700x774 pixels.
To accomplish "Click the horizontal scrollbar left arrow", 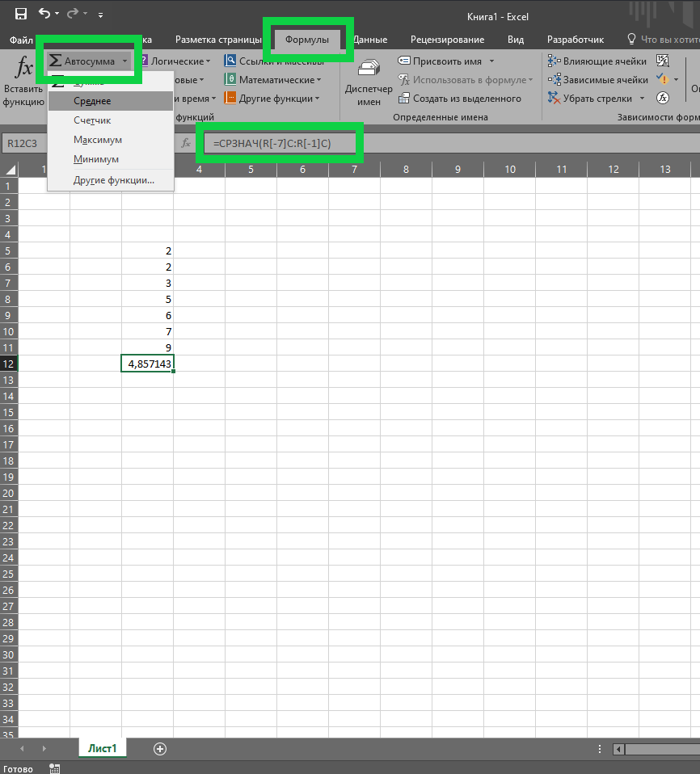I will 620,749.
